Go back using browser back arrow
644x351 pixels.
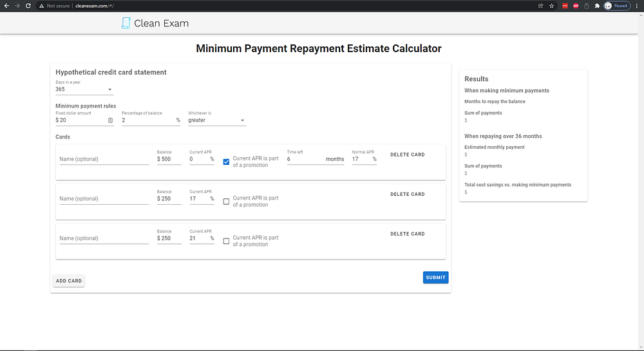pyautogui.click(x=6, y=6)
